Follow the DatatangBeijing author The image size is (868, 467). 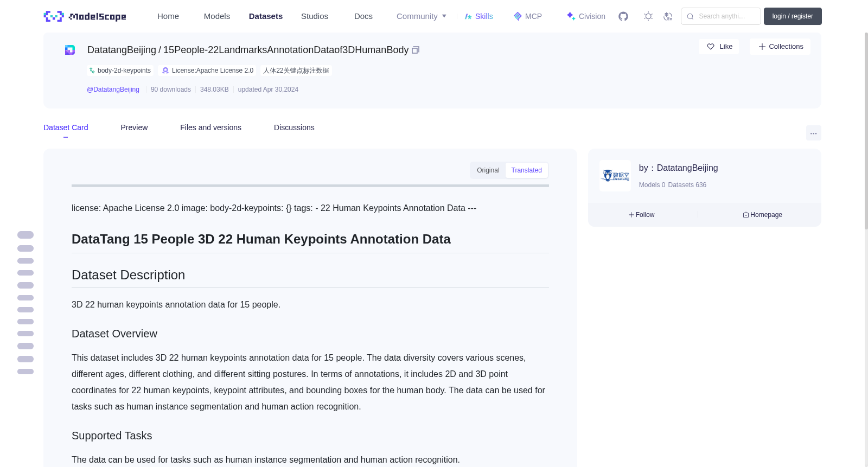(642, 215)
